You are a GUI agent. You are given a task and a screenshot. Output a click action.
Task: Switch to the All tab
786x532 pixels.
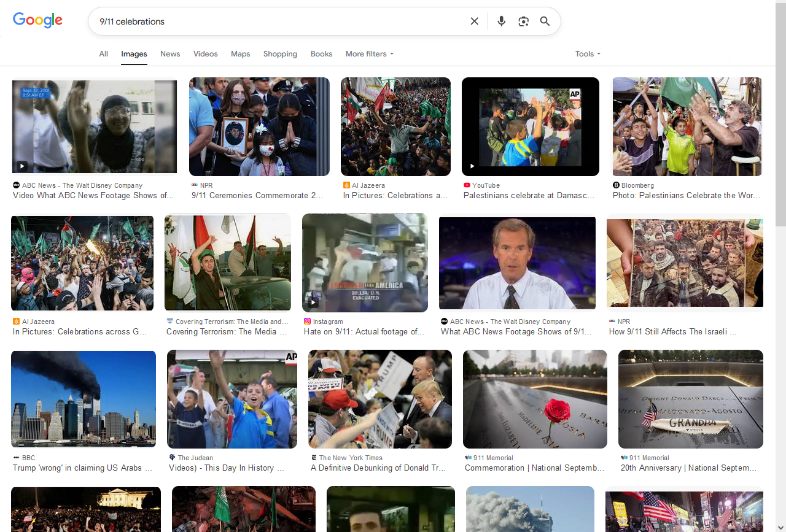[x=104, y=54]
